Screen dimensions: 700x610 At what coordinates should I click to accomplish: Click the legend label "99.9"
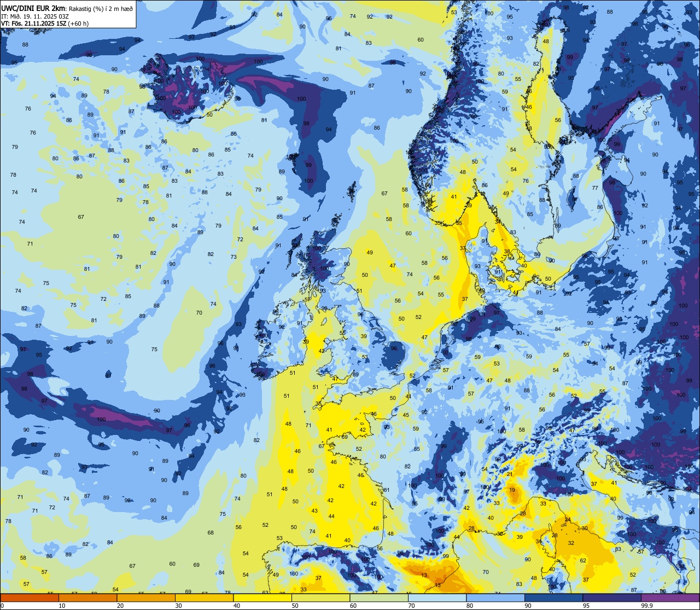pos(647,606)
